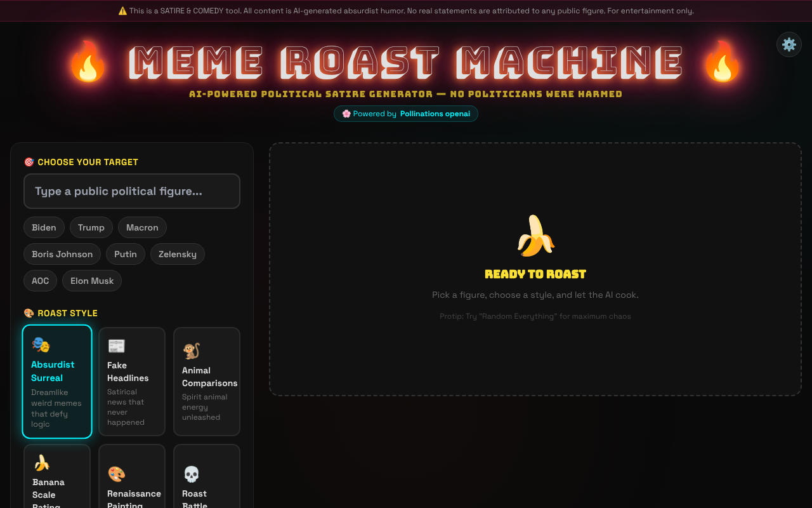This screenshot has width=812, height=508.
Task: Pick the AOC preset chip
Action: point(41,281)
